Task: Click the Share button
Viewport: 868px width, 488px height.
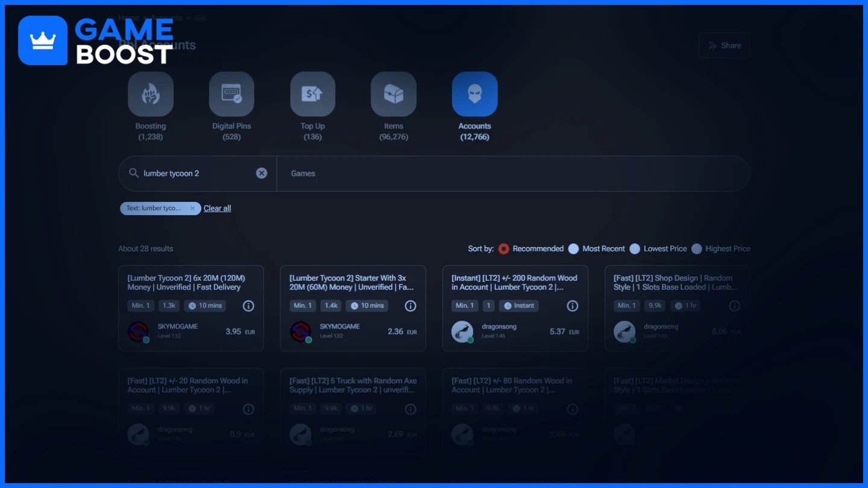Action: pyautogui.click(x=725, y=45)
